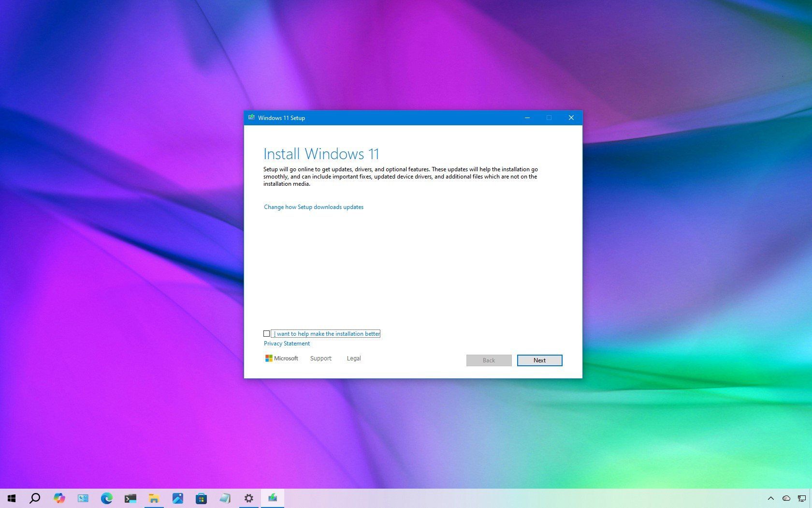The height and width of the screenshot is (508, 812).
Task: Open Windows Terminal from the taskbar
Action: point(130,498)
